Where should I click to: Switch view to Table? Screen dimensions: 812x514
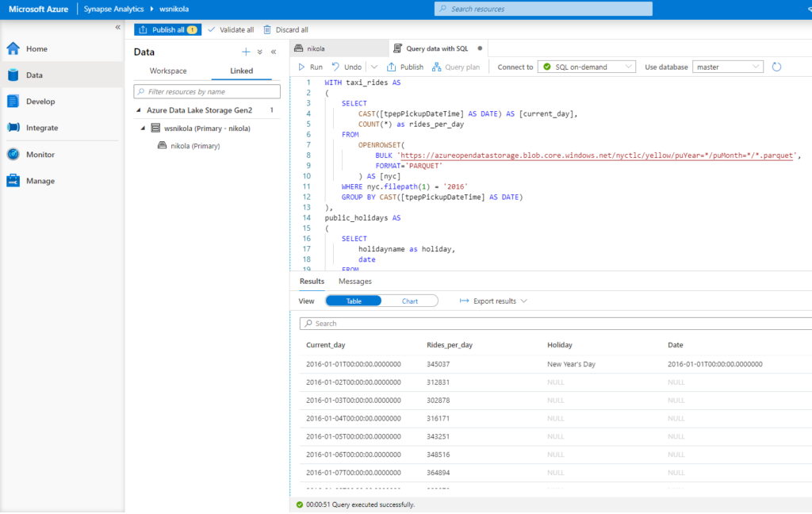click(354, 301)
